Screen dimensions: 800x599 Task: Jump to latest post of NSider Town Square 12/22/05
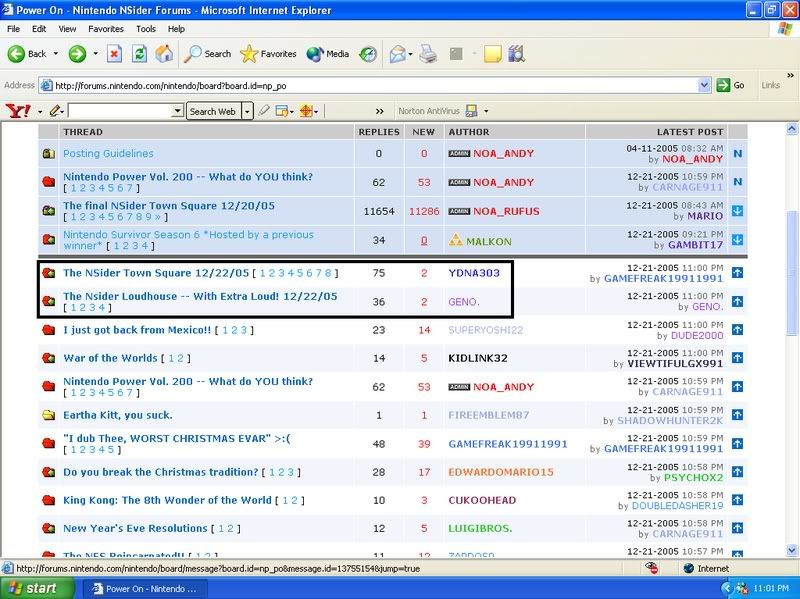[737, 273]
